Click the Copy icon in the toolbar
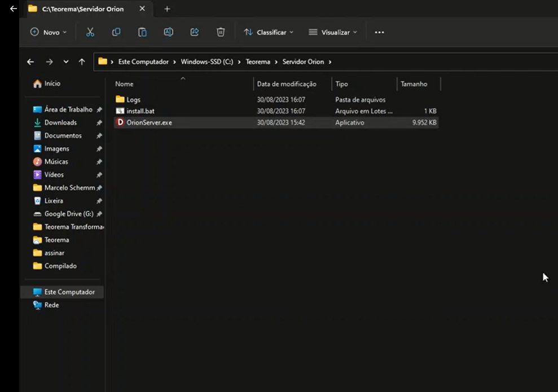This screenshot has height=392, width=558. click(x=116, y=32)
